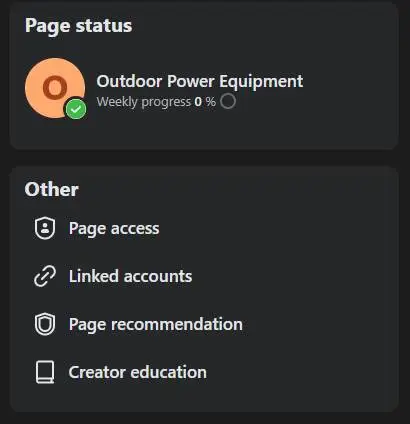Viewport: 410px width, 424px height.
Task: Click the Linked accounts chain icon
Action: [x=45, y=276]
